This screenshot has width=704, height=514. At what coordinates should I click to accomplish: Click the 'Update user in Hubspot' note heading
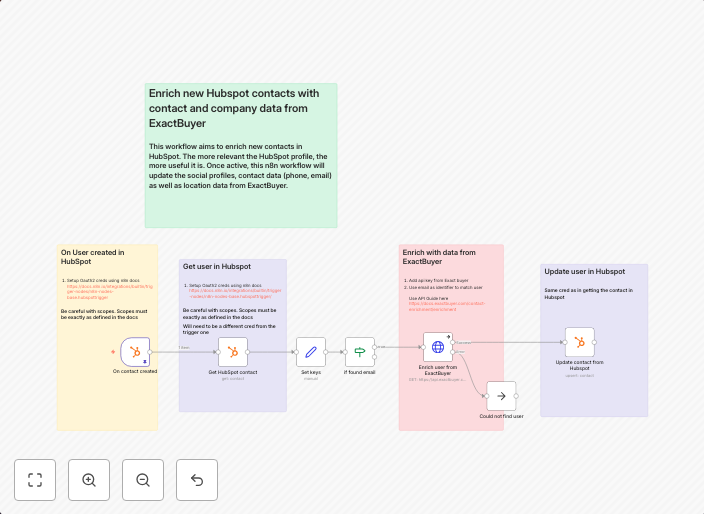[x=585, y=272]
